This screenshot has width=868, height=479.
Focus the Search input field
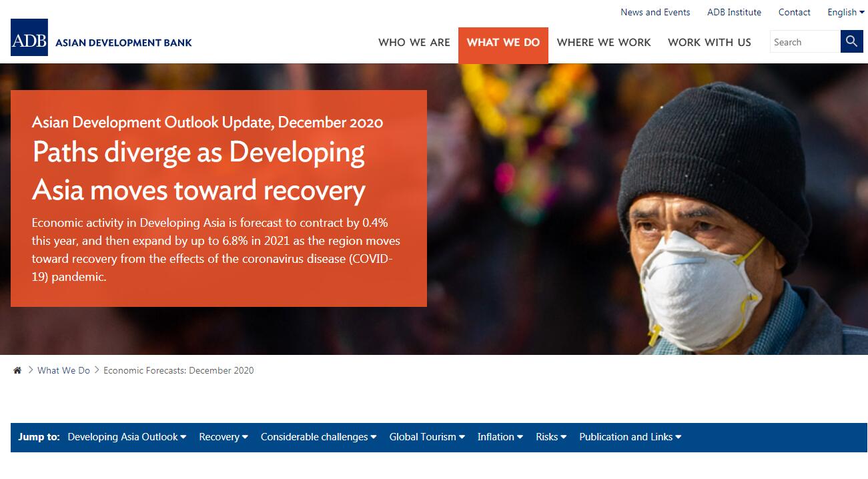click(805, 41)
